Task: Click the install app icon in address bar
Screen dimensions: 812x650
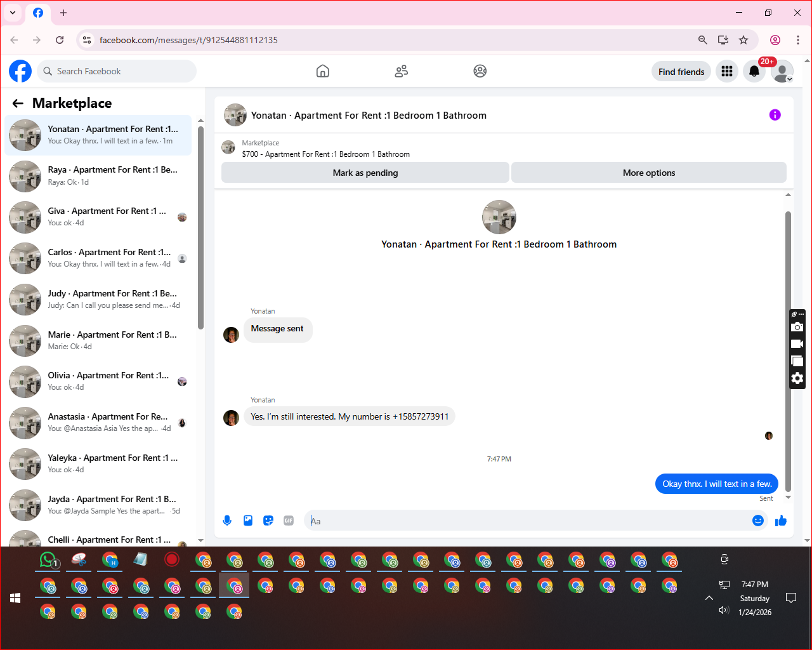Action: click(x=723, y=40)
